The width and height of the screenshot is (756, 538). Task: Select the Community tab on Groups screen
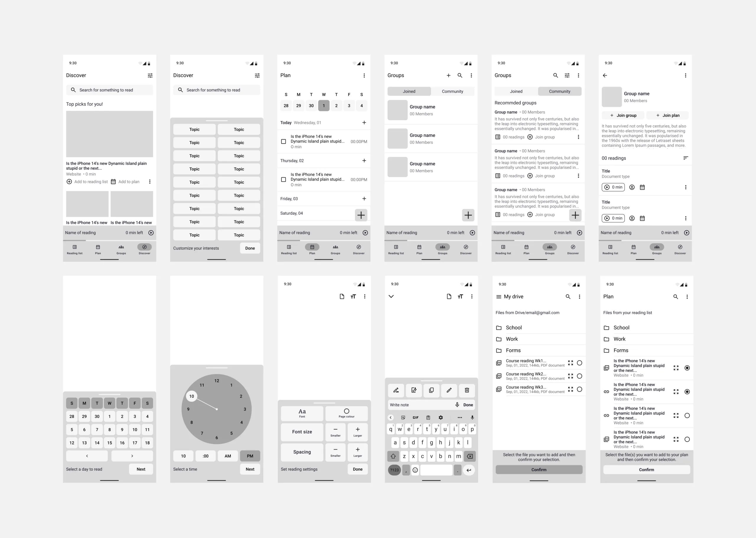[452, 91]
